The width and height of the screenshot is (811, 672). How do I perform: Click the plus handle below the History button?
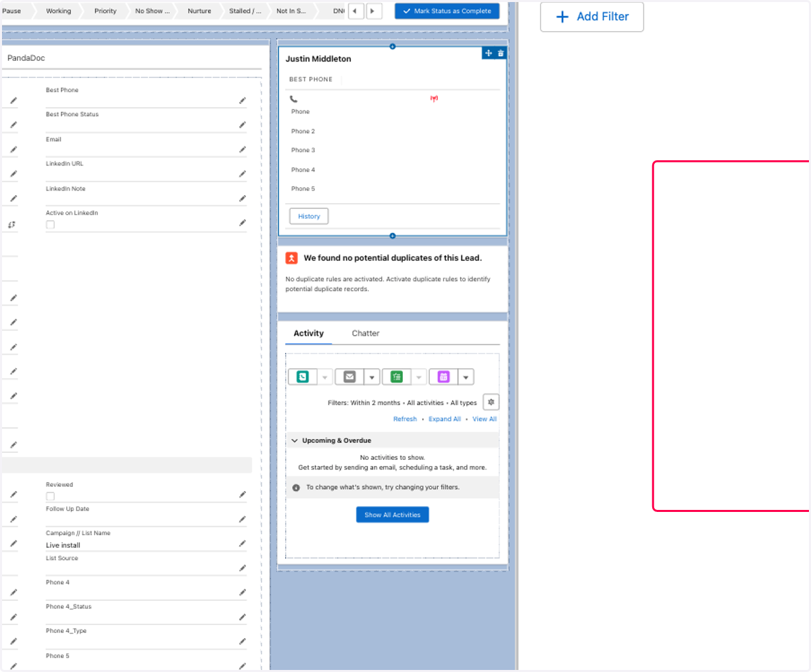(393, 236)
